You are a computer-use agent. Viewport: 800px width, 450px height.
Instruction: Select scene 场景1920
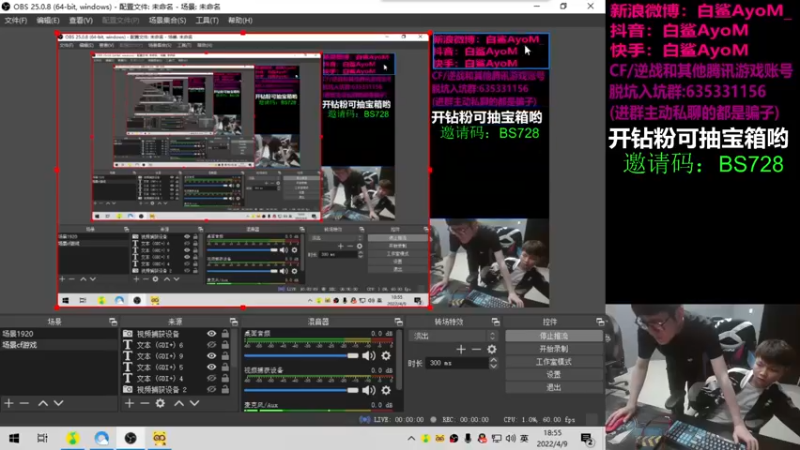coord(59,334)
